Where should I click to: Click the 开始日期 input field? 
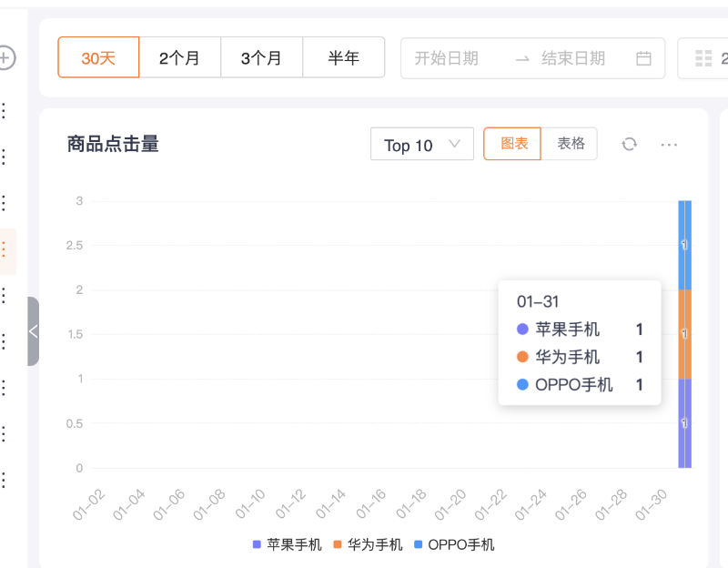(x=447, y=58)
